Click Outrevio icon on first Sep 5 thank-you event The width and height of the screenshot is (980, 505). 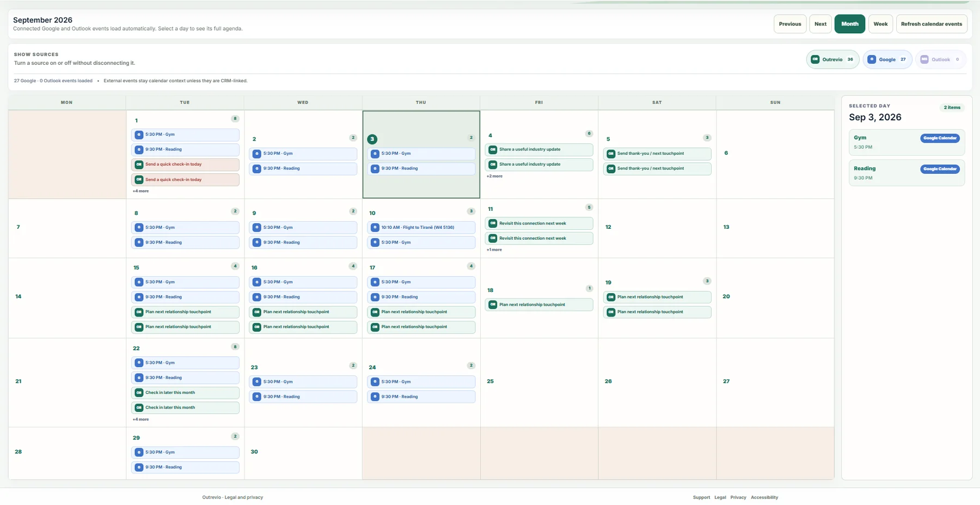point(611,154)
